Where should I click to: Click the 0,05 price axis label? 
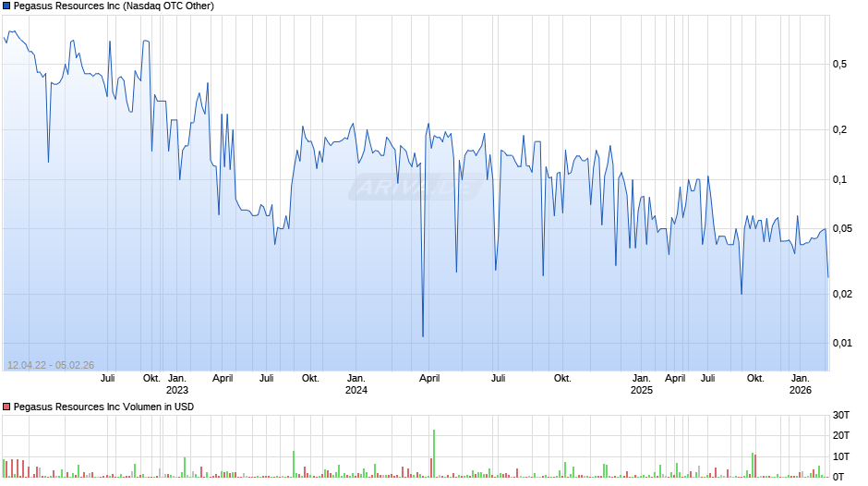(x=842, y=228)
